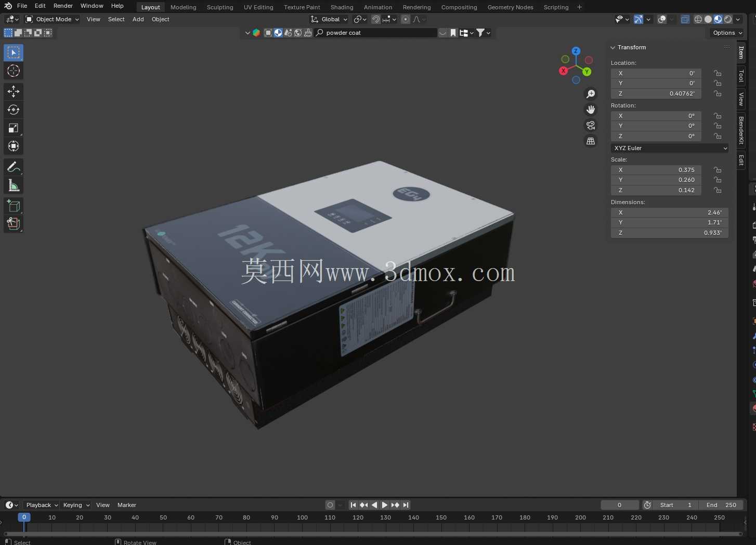This screenshot has height=545, width=756.
Task: Switch to material preview shading
Action: [718, 19]
